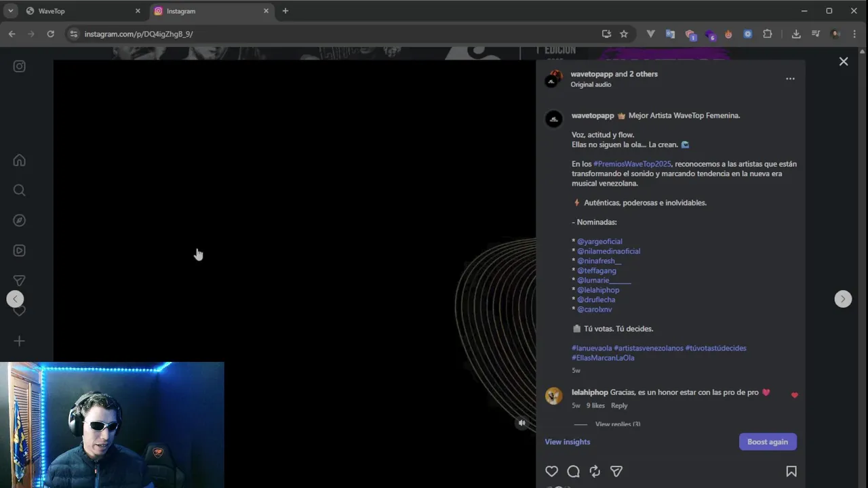Screen dimensions: 868x488
Task: Open the @druflecha mention
Action: 596,300
